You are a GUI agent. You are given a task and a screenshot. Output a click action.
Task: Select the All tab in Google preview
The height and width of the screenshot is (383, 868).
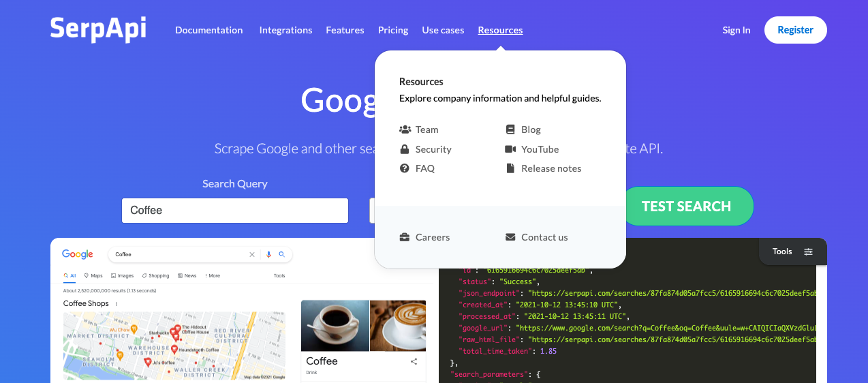pyautogui.click(x=69, y=276)
